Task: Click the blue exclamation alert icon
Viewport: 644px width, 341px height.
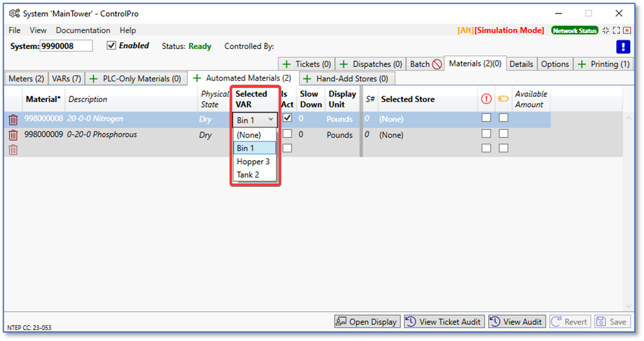Action: pos(623,46)
